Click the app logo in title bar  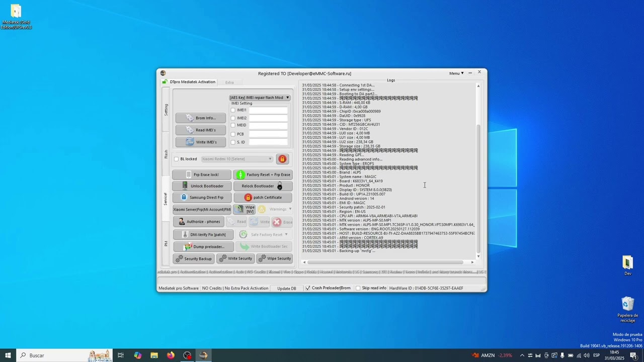(163, 73)
